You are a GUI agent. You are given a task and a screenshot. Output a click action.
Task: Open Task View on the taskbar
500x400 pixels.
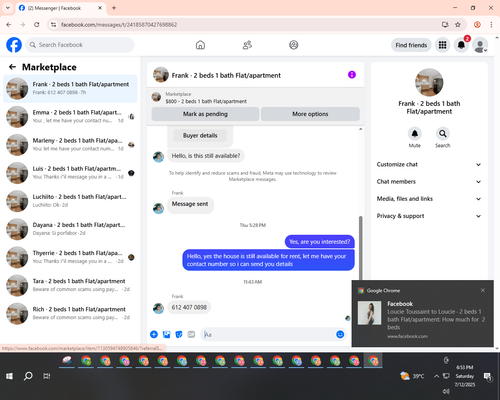click(x=47, y=376)
